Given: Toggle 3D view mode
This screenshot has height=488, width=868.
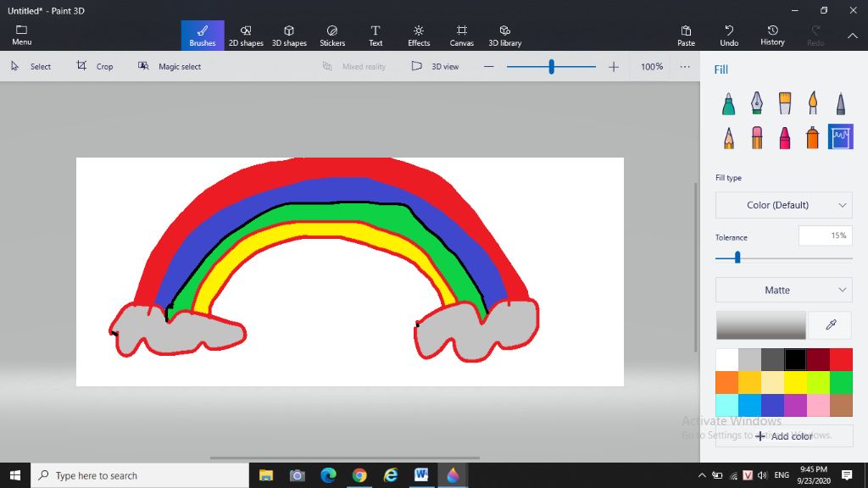Looking at the screenshot, I should (x=435, y=66).
